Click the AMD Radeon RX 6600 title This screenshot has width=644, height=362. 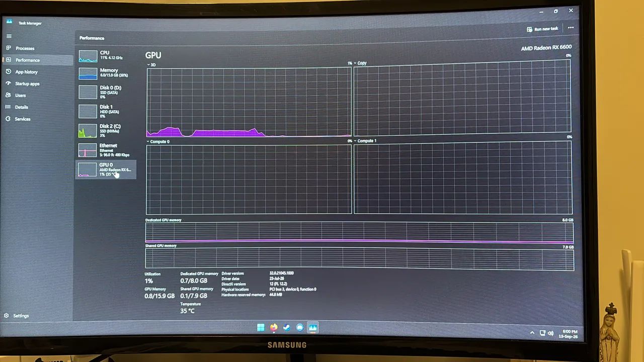546,48
